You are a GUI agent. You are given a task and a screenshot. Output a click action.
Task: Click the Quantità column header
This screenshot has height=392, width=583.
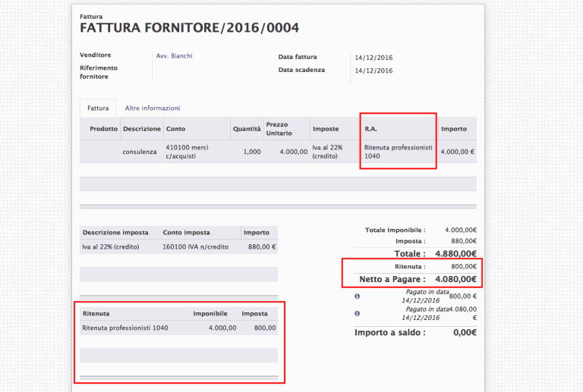pos(247,129)
